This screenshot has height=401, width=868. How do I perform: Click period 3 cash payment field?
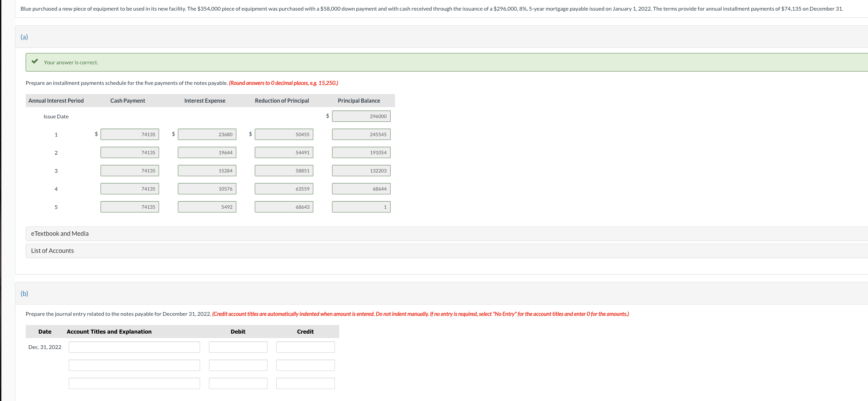pos(130,171)
